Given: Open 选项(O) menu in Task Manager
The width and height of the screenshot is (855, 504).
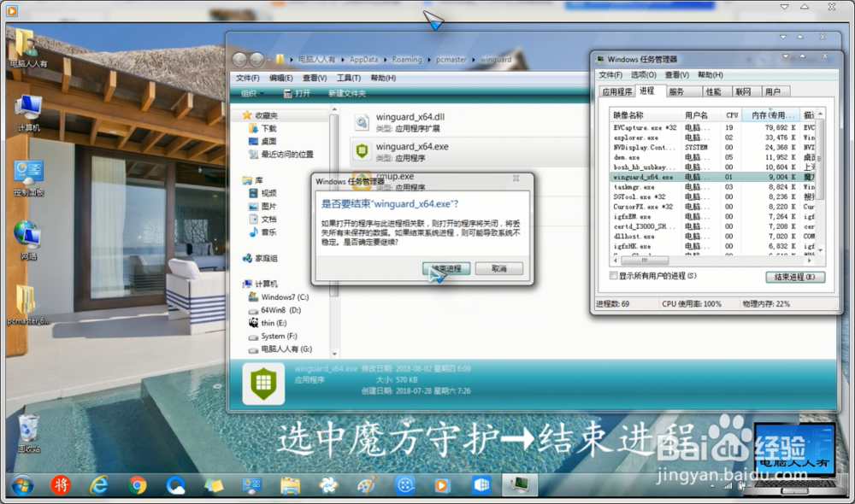Looking at the screenshot, I should click(x=644, y=74).
